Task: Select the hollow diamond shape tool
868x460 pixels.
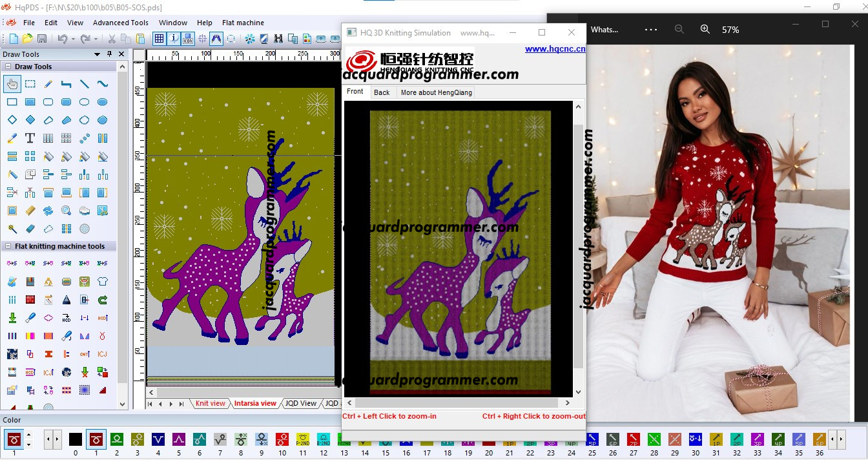Action: pos(12,120)
